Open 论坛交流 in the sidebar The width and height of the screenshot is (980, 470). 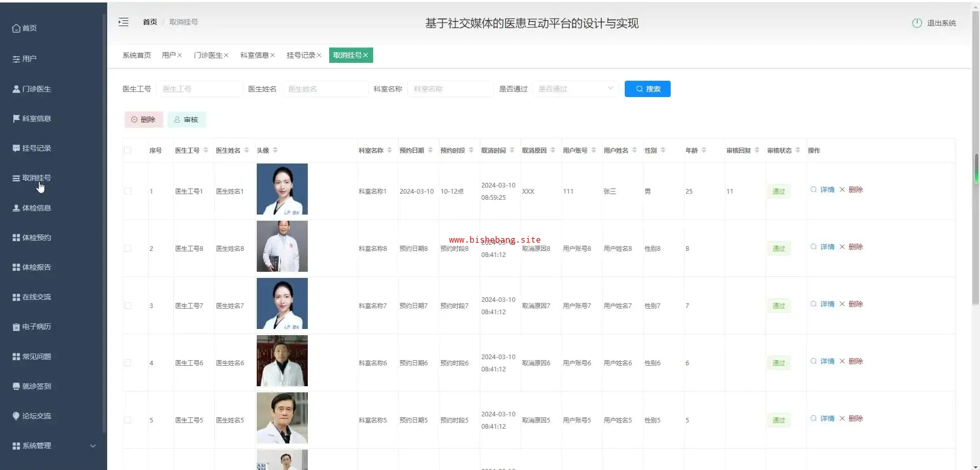(x=32, y=416)
